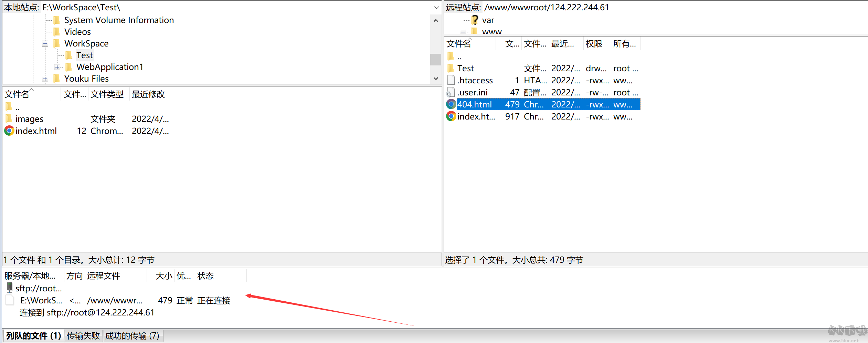Image resolution: width=868 pixels, height=343 pixels.
Task: Select Videos in the local folder tree
Action: 77,32
